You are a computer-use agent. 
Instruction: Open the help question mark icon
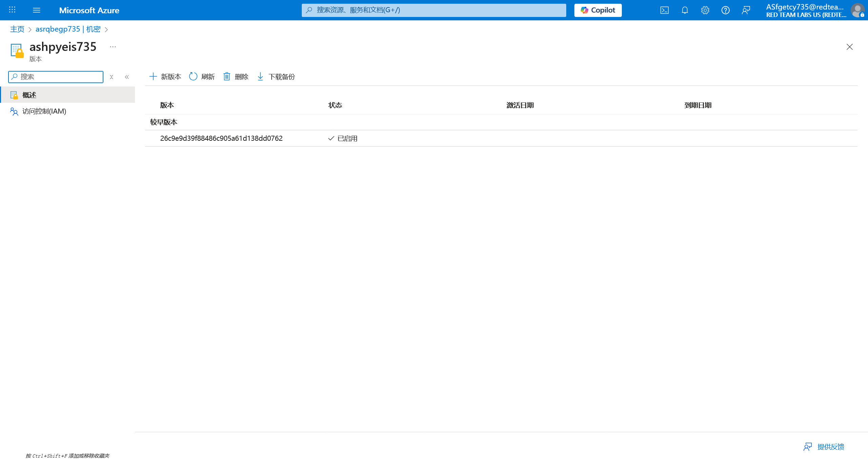725,10
